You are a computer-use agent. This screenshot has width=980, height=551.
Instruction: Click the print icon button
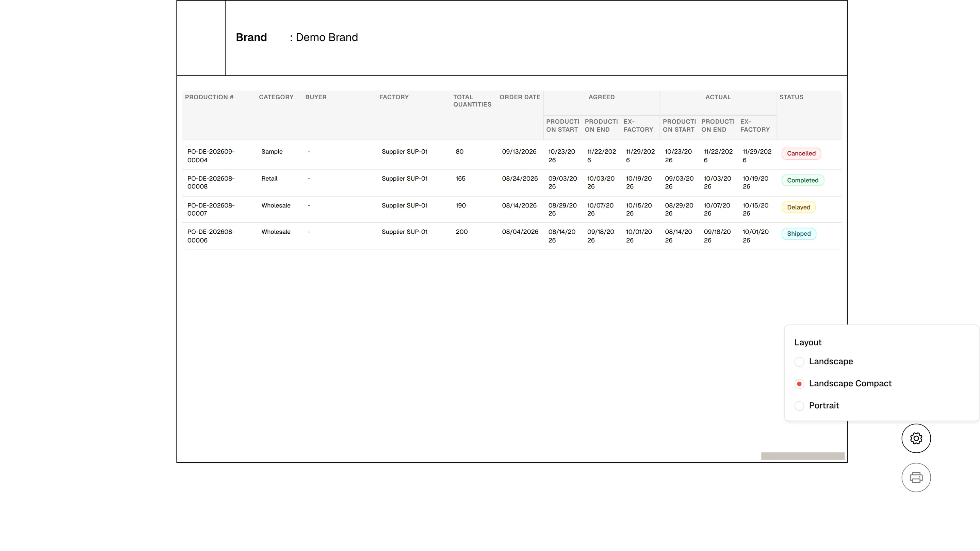916,477
